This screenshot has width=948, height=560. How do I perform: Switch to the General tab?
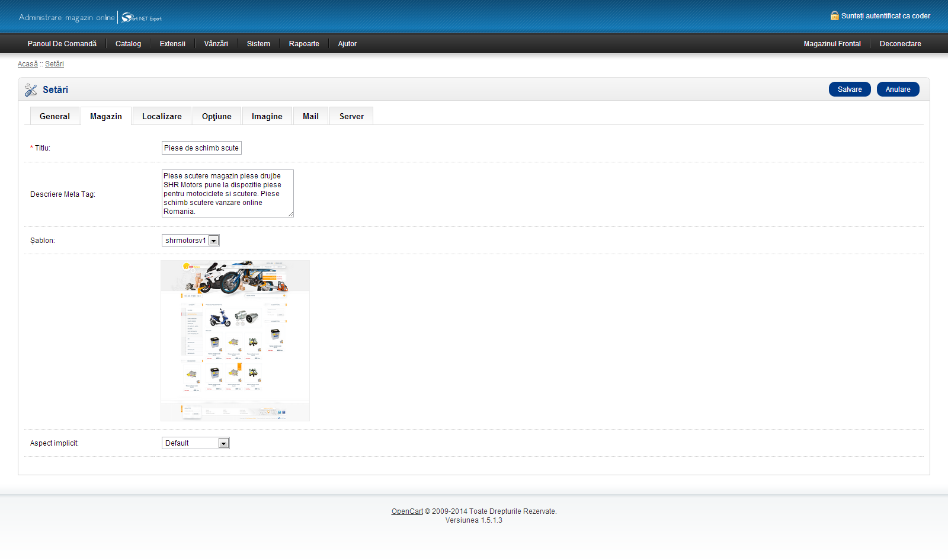tap(55, 117)
